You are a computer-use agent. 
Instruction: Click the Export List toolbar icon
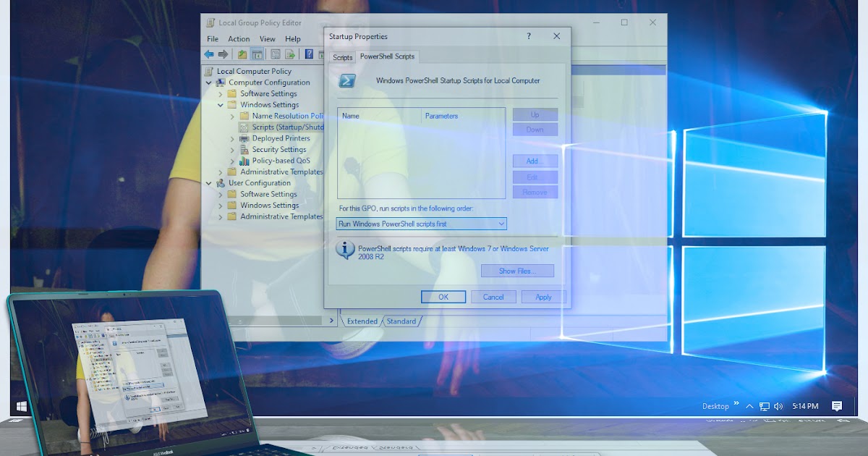click(289, 54)
